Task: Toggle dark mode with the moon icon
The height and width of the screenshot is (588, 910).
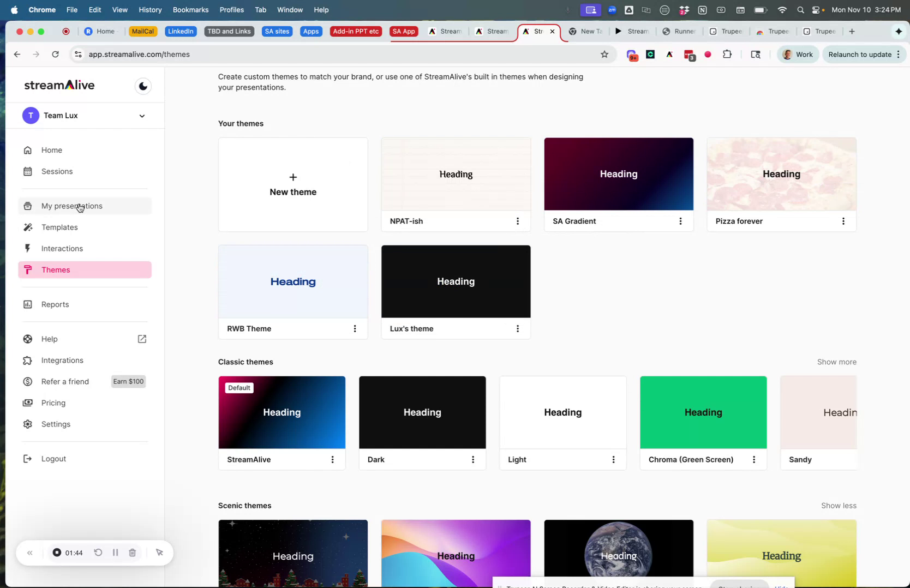Action: point(142,86)
